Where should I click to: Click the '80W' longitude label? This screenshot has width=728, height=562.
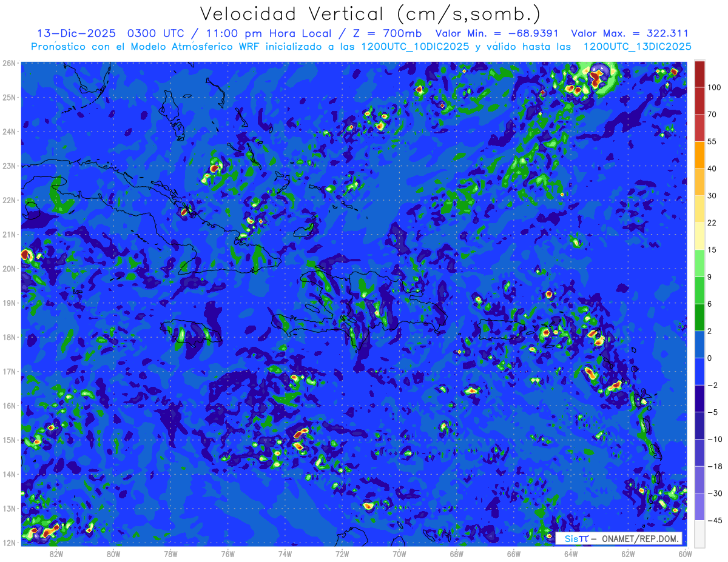113,553
